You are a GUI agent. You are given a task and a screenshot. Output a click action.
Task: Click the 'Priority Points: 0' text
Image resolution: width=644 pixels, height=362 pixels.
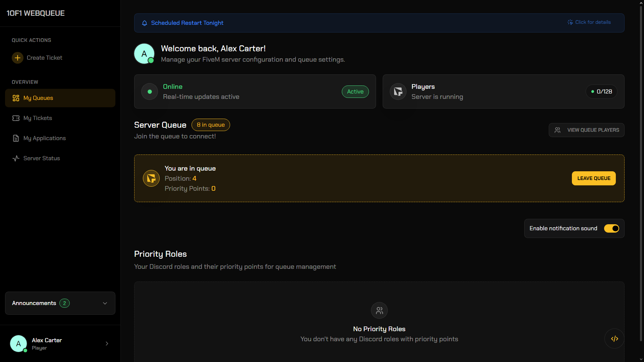click(x=190, y=188)
